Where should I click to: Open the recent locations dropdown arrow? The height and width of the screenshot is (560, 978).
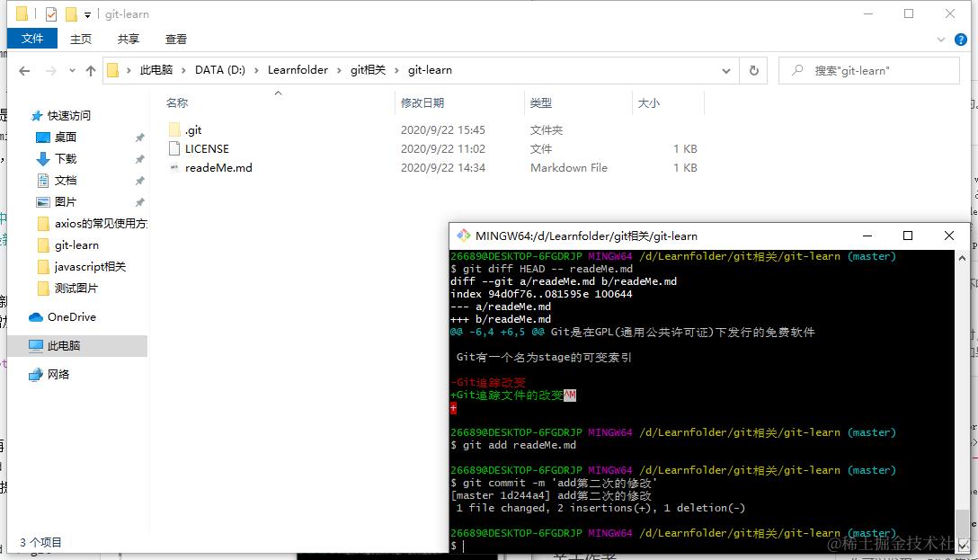coord(72,70)
